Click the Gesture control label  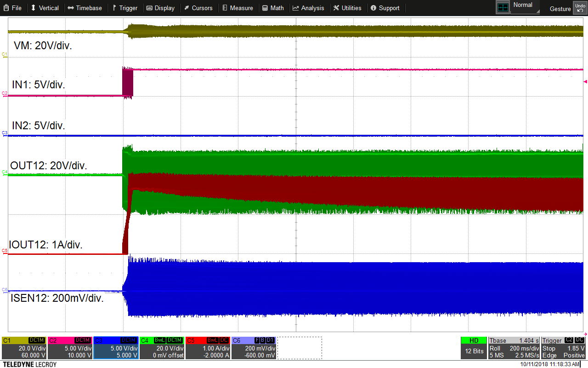560,9
